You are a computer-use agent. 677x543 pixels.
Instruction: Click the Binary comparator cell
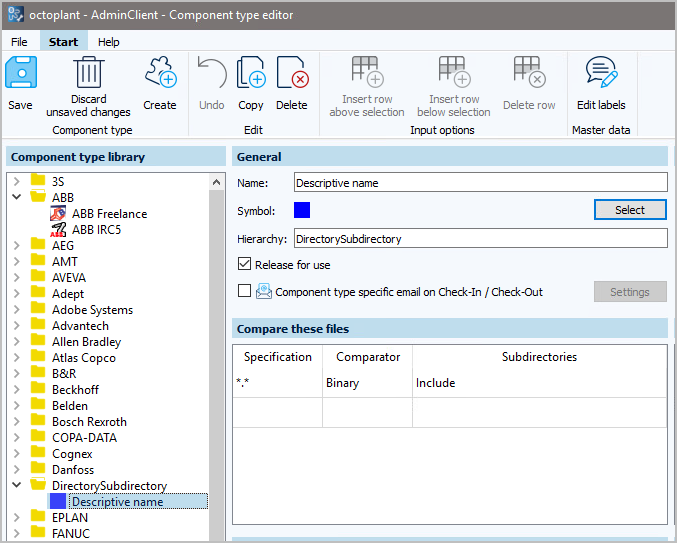[367, 383]
